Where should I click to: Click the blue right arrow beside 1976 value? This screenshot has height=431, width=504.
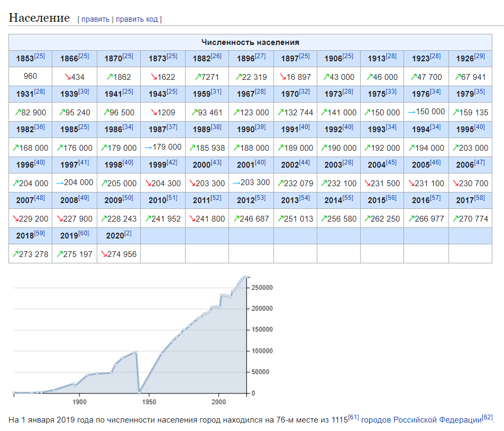pyautogui.click(x=411, y=112)
